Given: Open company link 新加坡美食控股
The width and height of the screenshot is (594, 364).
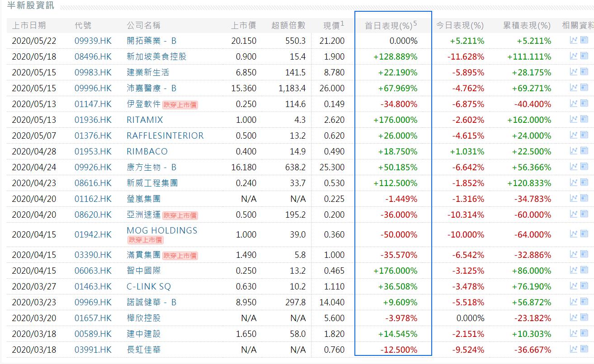Looking at the screenshot, I should coord(156,56).
